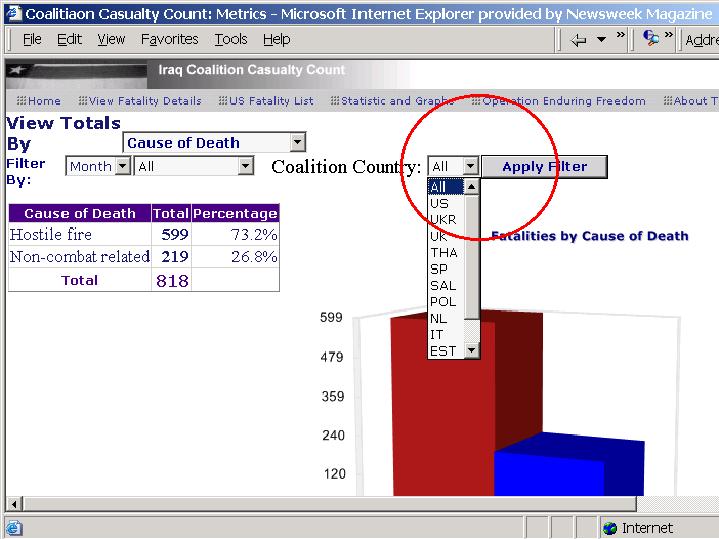Click the Iraq Coalition Casualty Count banner title
The image size is (719, 539).
point(251,70)
